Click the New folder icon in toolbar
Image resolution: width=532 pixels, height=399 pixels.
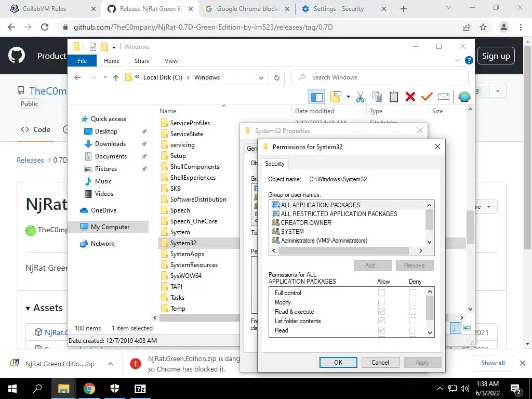click(x=335, y=97)
